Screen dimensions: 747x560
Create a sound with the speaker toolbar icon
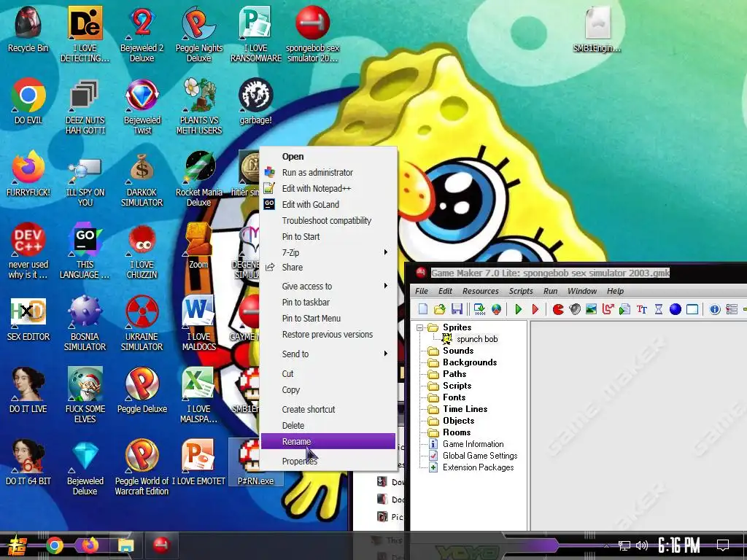(575, 309)
